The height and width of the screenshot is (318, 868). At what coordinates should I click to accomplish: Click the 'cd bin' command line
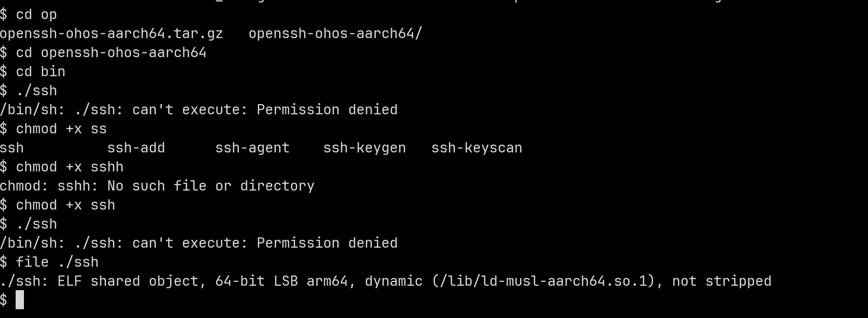[x=33, y=72]
